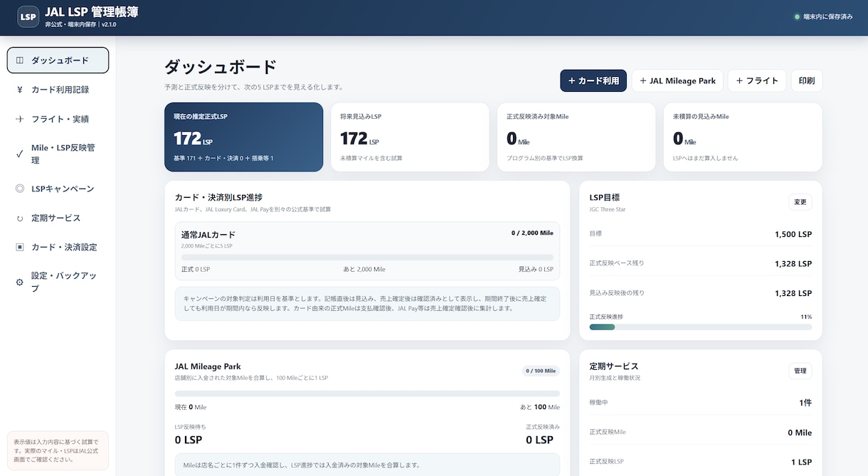Image resolution: width=868 pixels, height=476 pixels.
Task: Click the 見込み 0 LSP text
Action: [536, 270]
